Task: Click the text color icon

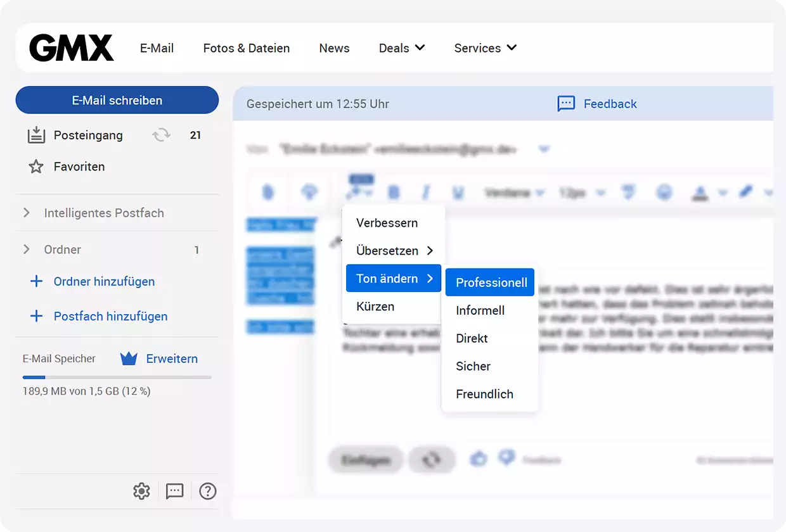Action: coord(700,193)
